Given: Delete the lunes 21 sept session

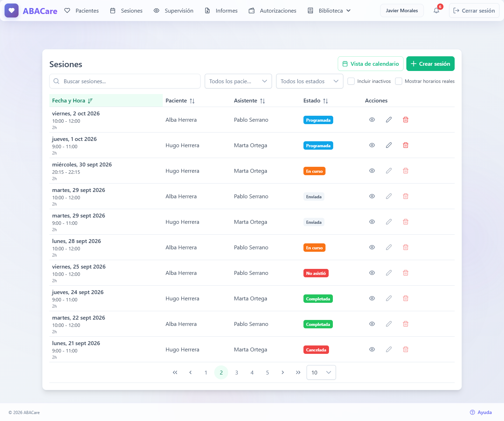Looking at the screenshot, I should pyautogui.click(x=406, y=349).
